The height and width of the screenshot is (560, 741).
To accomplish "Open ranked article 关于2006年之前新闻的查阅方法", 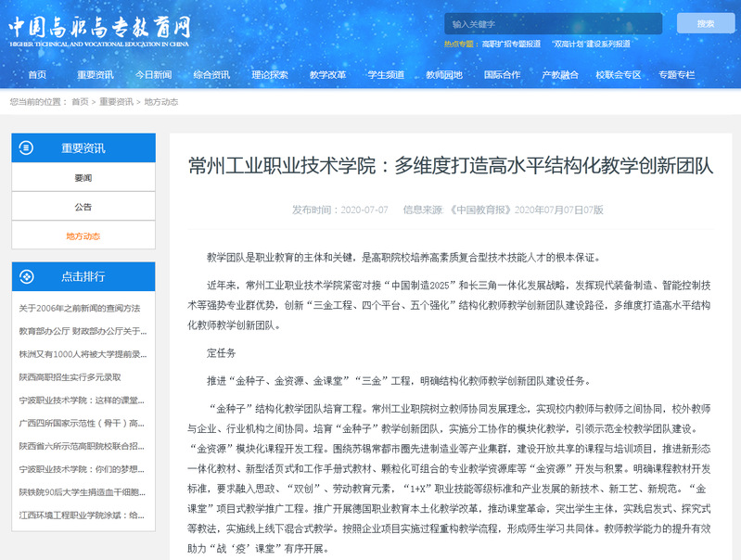I will [80, 308].
